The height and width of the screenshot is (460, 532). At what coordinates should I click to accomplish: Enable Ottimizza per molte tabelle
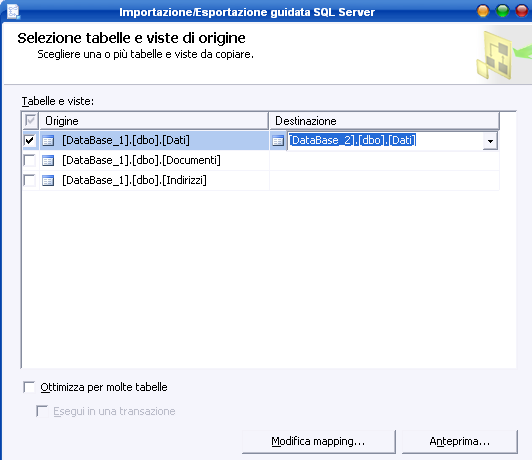point(29,387)
